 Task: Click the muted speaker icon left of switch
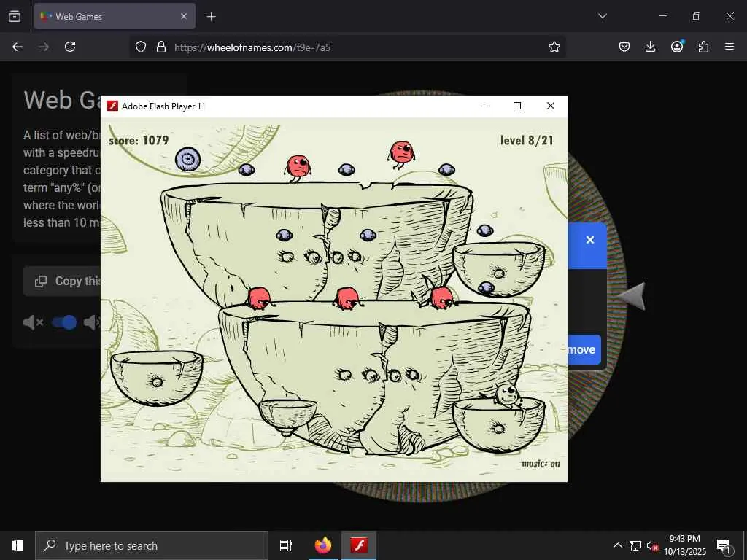point(34,322)
